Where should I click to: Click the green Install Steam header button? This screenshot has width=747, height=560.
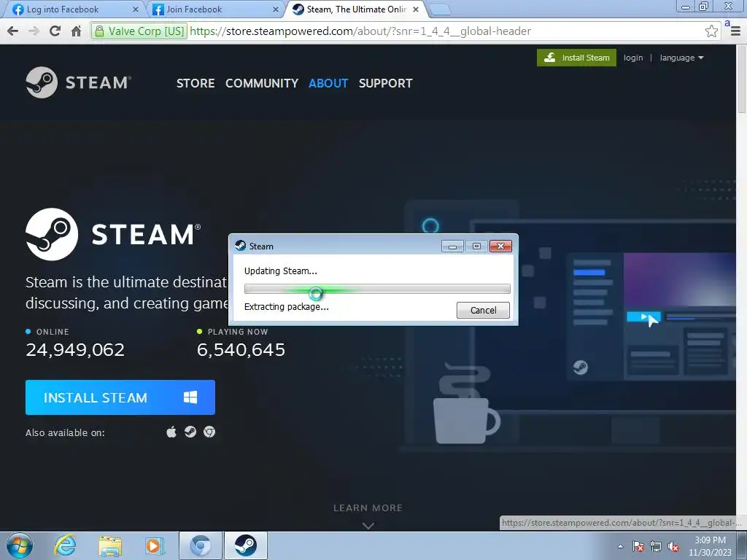[576, 58]
